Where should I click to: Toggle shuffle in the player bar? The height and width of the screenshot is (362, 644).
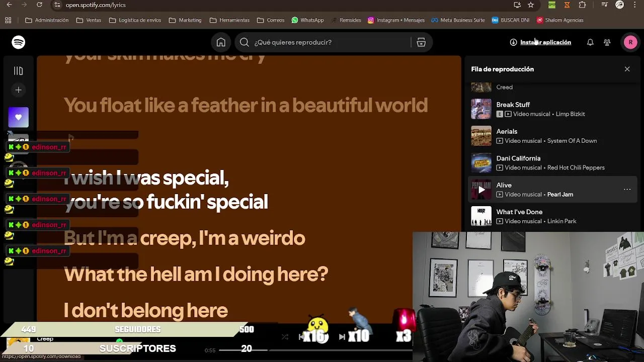click(x=285, y=337)
